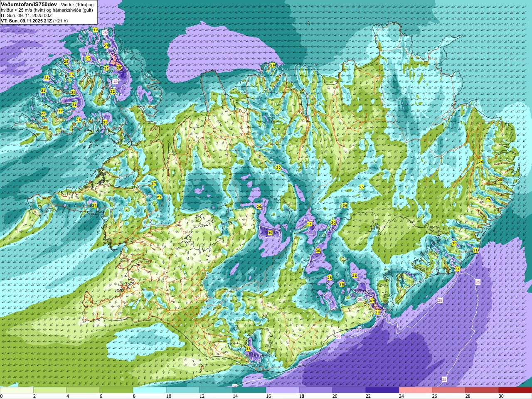Select the 10–12 aqua scale swatch
This screenshot has height=399, width=532.
click(183, 390)
